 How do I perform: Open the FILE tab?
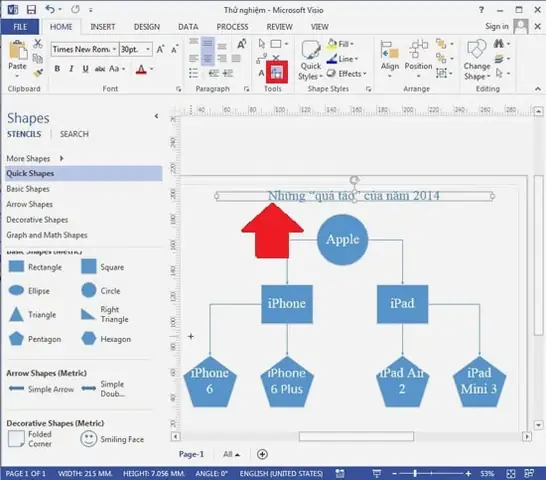(20, 27)
